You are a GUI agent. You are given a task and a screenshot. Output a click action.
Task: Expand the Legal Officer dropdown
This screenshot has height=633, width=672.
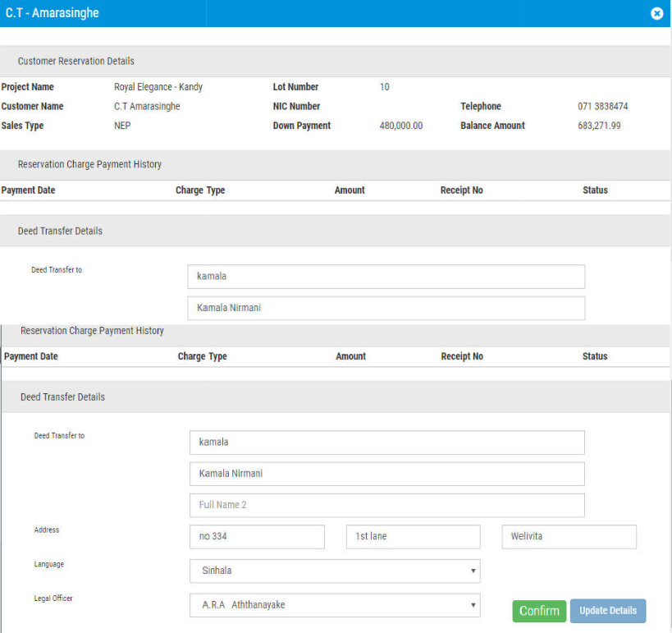[x=334, y=605]
